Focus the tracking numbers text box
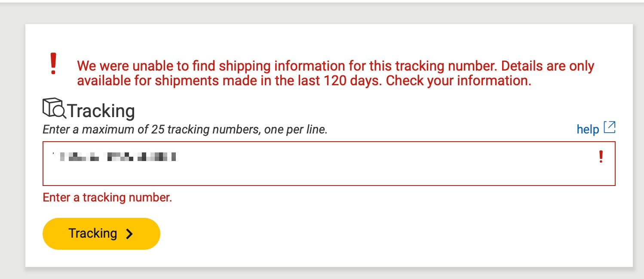The width and height of the screenshot is (644, 279). 329,164
